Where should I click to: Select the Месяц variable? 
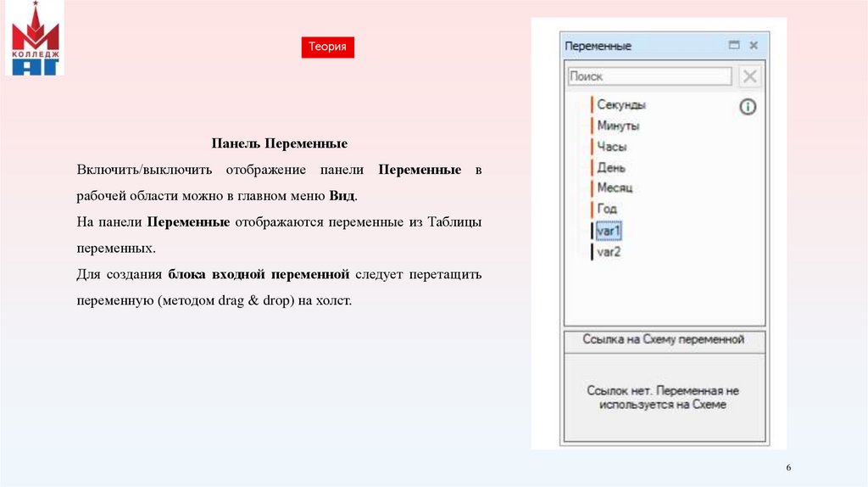pyautogui.click(x=615, y=188)
